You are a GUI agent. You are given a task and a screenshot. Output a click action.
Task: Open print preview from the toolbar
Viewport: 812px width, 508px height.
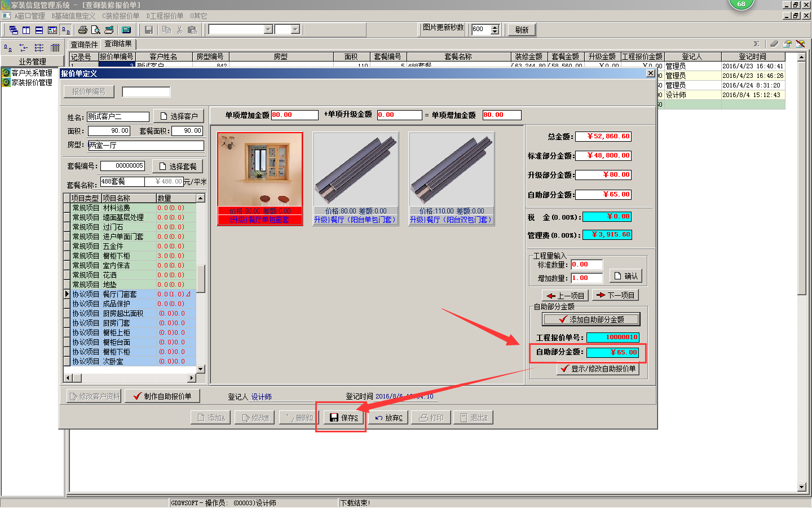click(x=96, y=30)
